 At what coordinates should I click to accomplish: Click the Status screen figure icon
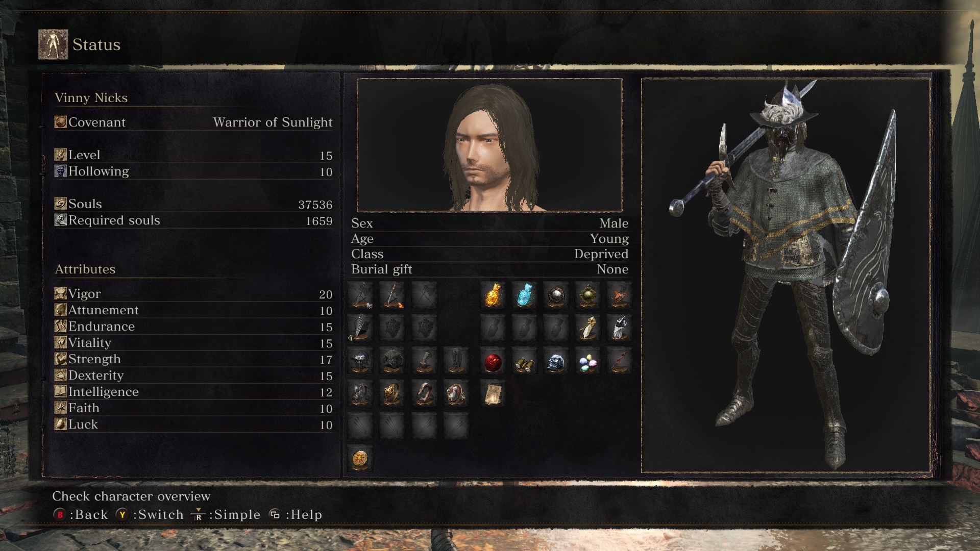coord(53,44)
